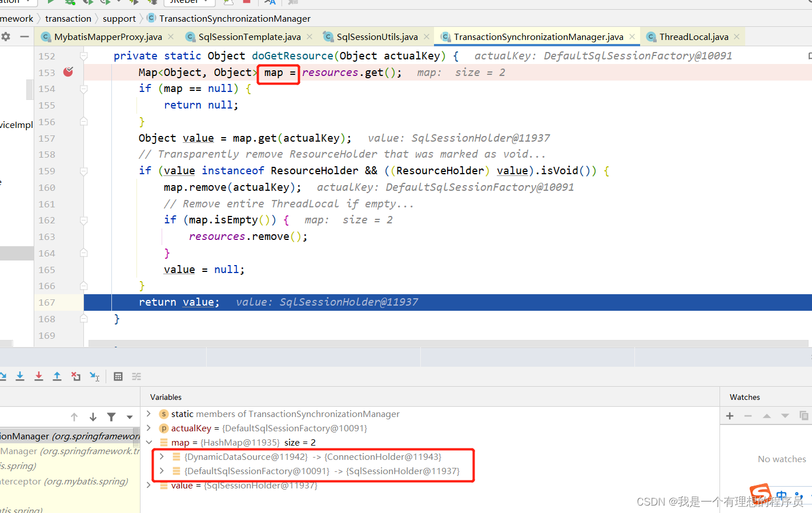Image resolution: width=812 pixels, height=513 pixels.
Task: Click the translate icon in the top toolbar
Action: [270, 2]
